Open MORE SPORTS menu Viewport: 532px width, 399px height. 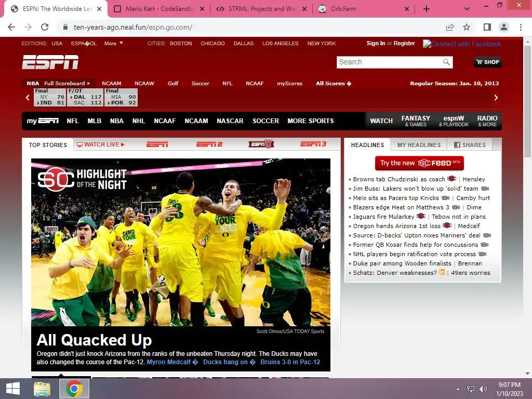[311, 121]
